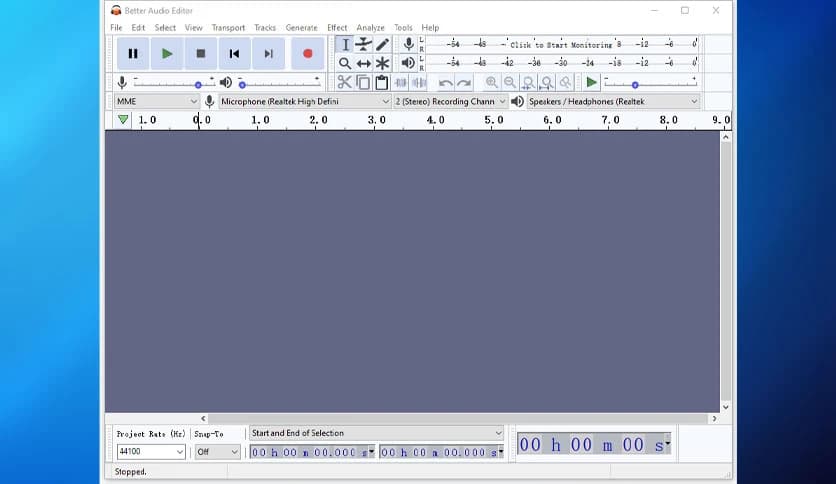Click the vertical scrollbar down arrow
Viewport: 836px width, 484px height.
726,407
